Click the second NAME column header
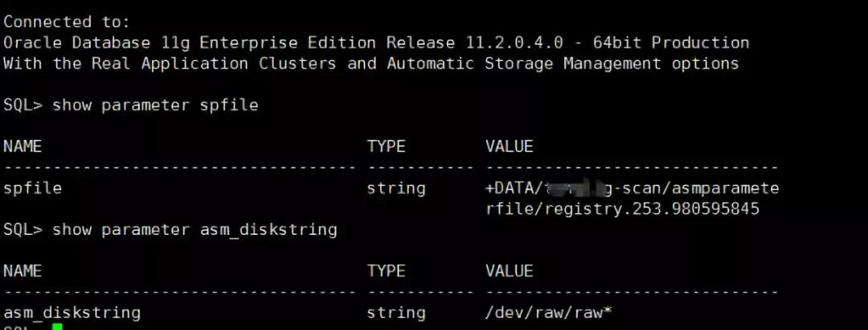Screen dimensions: 868x330 (23, 270)
